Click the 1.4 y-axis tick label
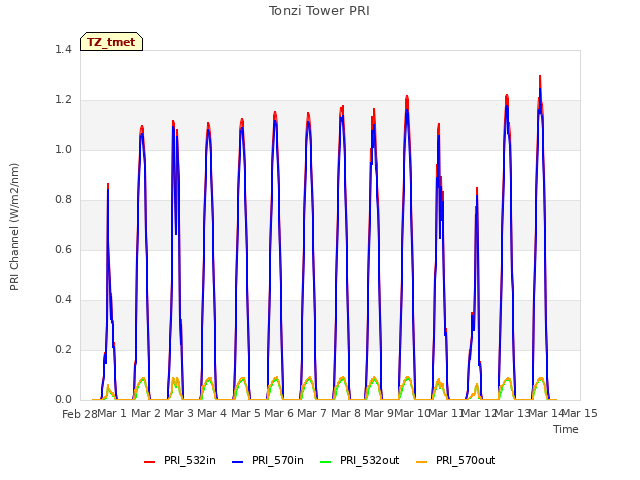 pos(63,49)
